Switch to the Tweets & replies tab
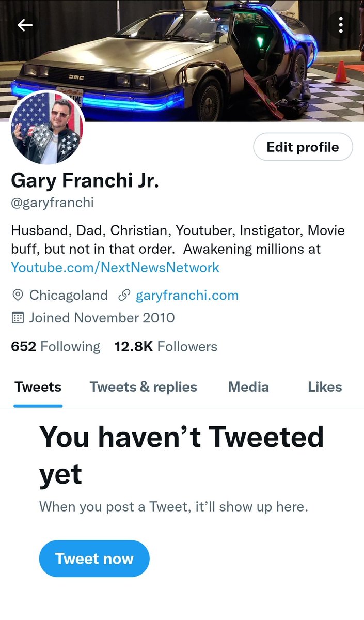Image resolution: width=364 pixels, height=620 pixels. pos(143,387)
